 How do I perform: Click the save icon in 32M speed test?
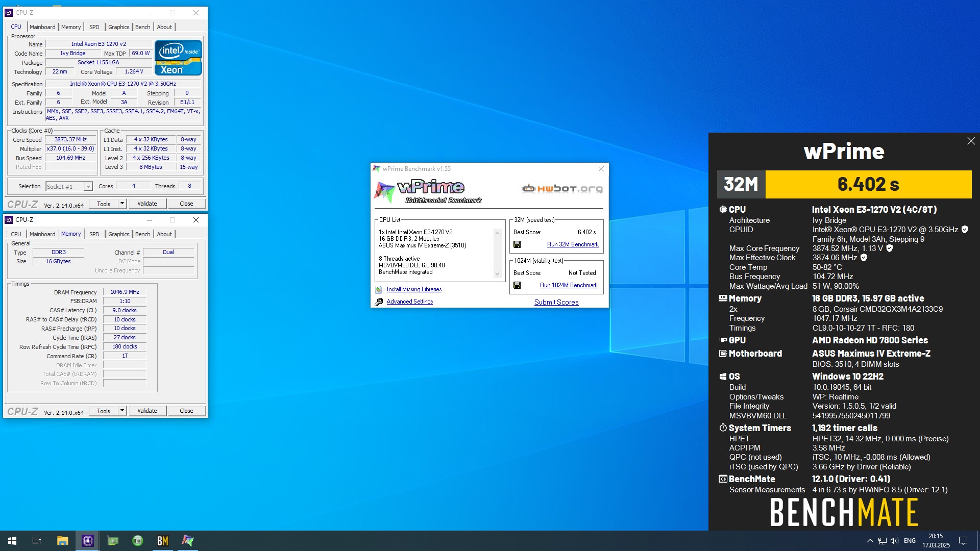[x=517, y=244]
